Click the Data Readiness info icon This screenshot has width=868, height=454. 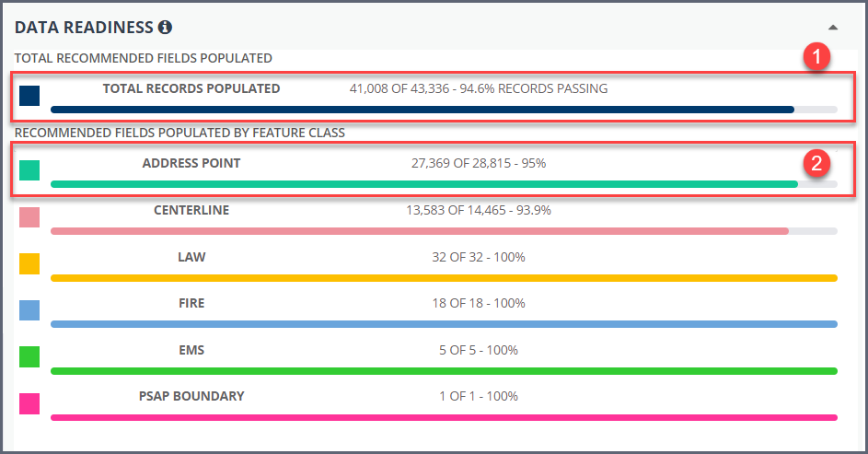point(165,27)
